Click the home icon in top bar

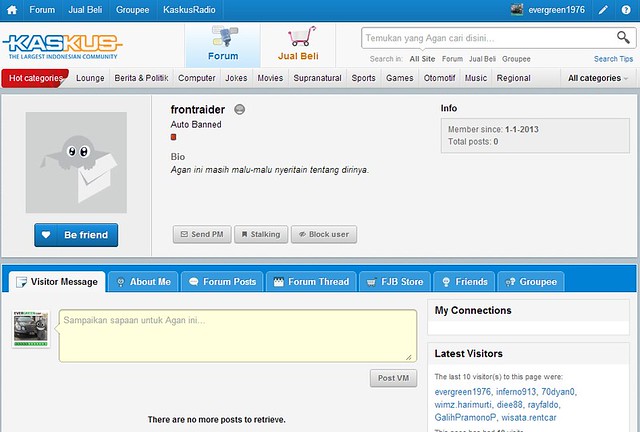tap(11, 10)
